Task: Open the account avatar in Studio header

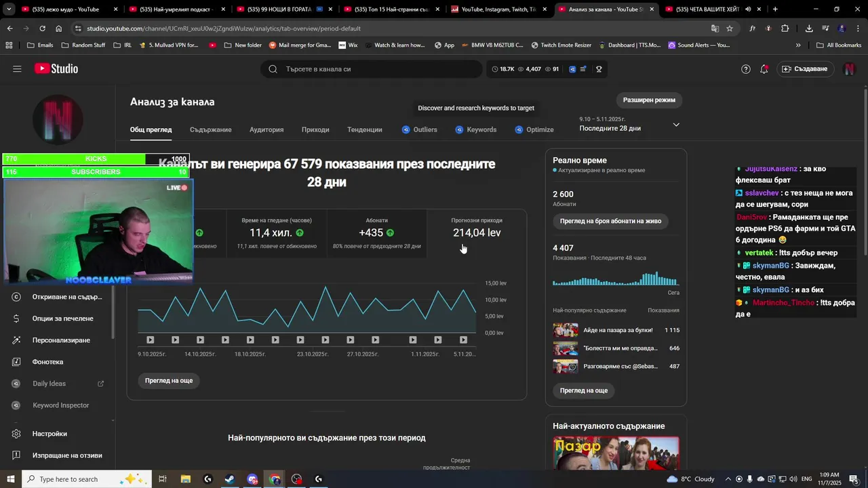Action: click(x=849, y=69)
